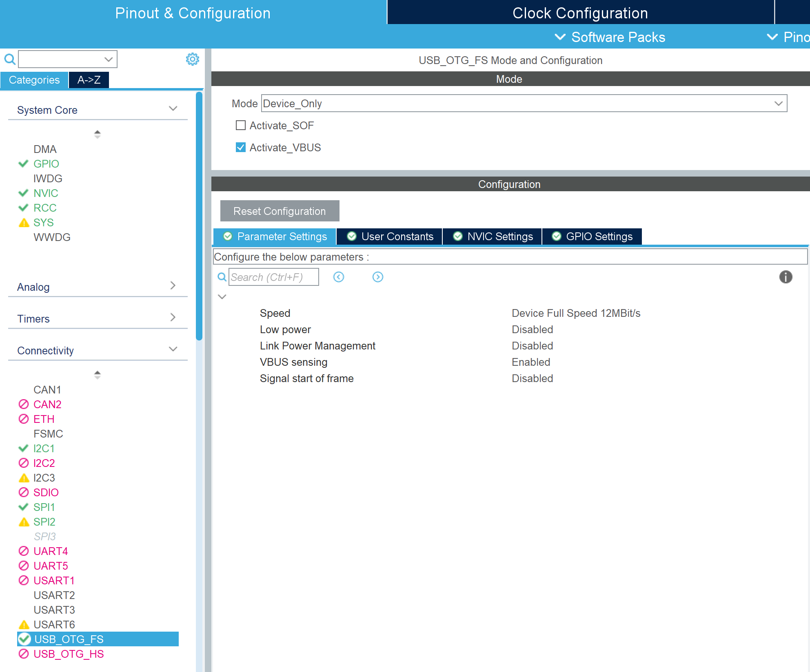
Task: Collapse the parameter group chevron above Speed
Action: [x=222, y=297]
